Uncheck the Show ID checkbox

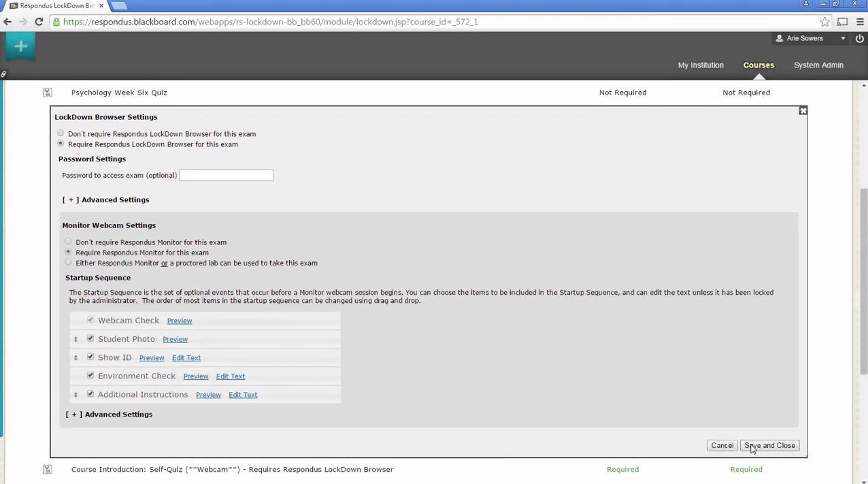pos(90,357)
